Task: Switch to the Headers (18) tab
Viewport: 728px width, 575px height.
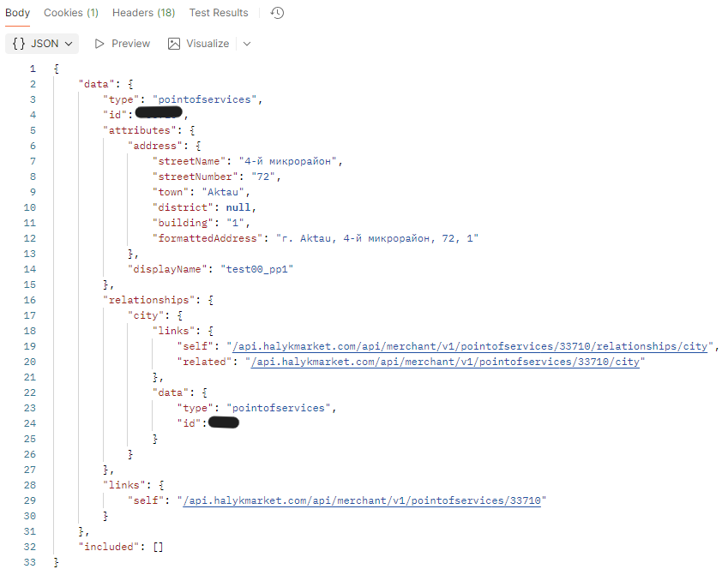Action: coord(143,13)
